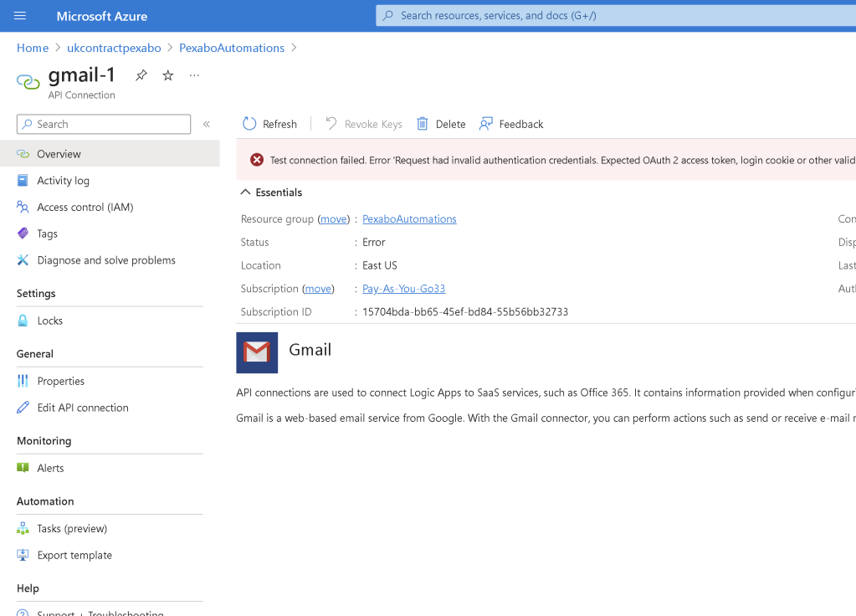The image size is (856, 616).
Task: Open the more options ellipsis menu
Action: (x=194, y=75)
